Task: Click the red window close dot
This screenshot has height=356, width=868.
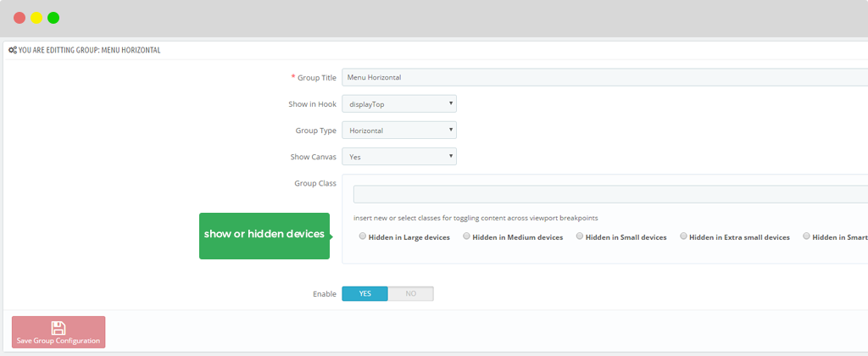Action: pyautogui.click(x=19, y=18)
